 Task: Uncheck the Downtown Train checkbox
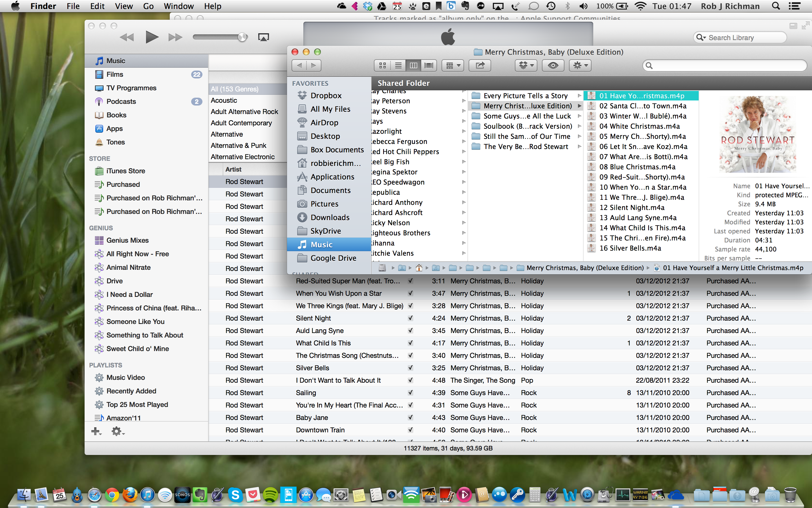point(410,430)
